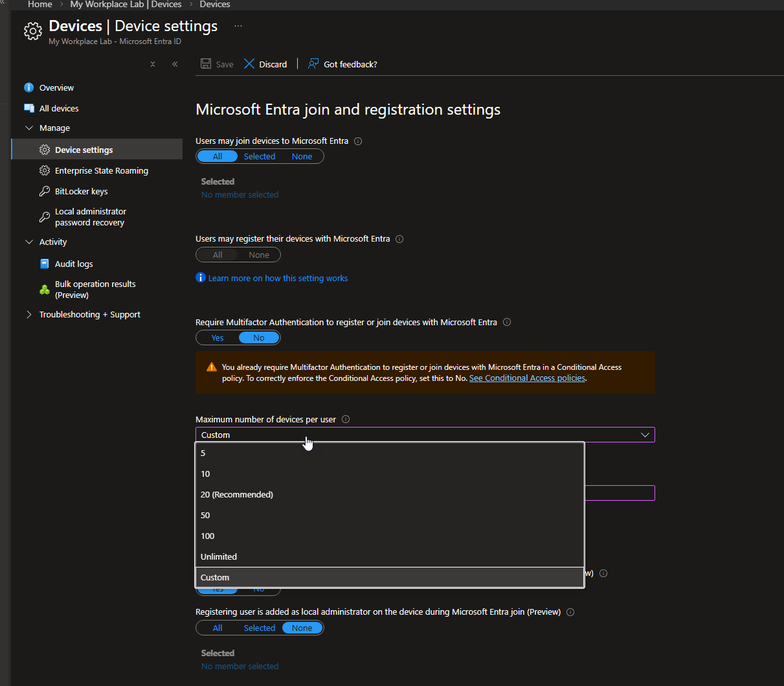This screenshot has width=784, height=686.
Task: Open Overview in the sidebar
Action: [x=56, y=87]
